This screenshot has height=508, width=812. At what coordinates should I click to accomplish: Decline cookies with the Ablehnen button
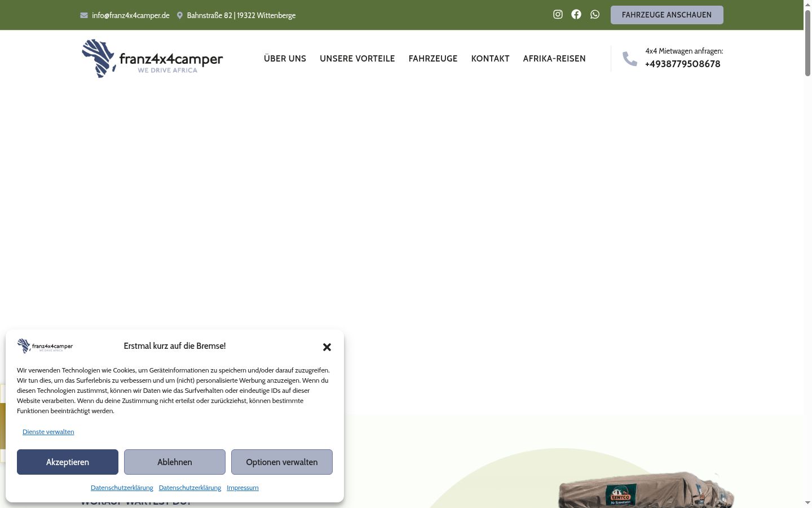[x=175, y=462]
